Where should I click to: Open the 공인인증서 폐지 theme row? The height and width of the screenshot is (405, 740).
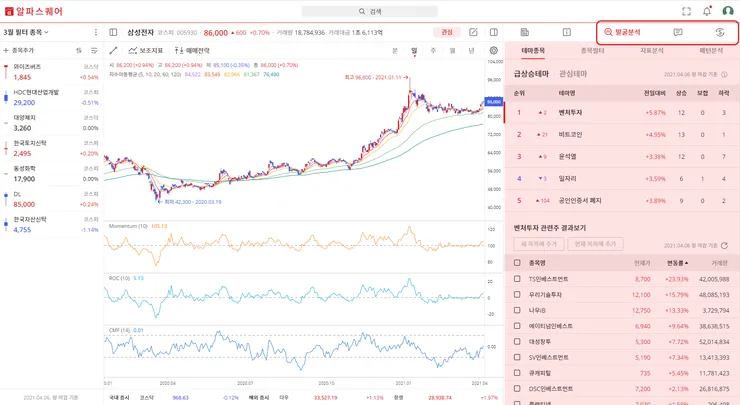tap(622, 201)
